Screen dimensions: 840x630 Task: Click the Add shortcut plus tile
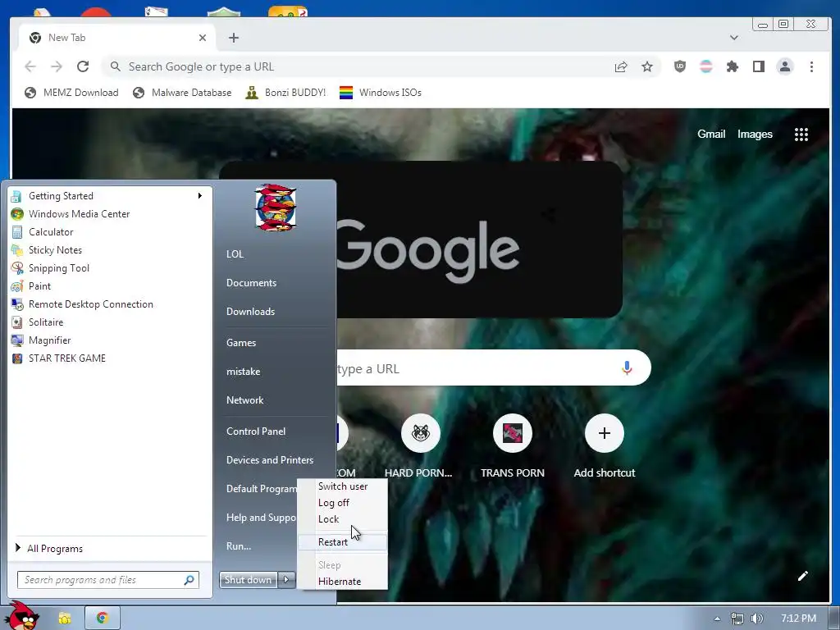pos(605,433)
